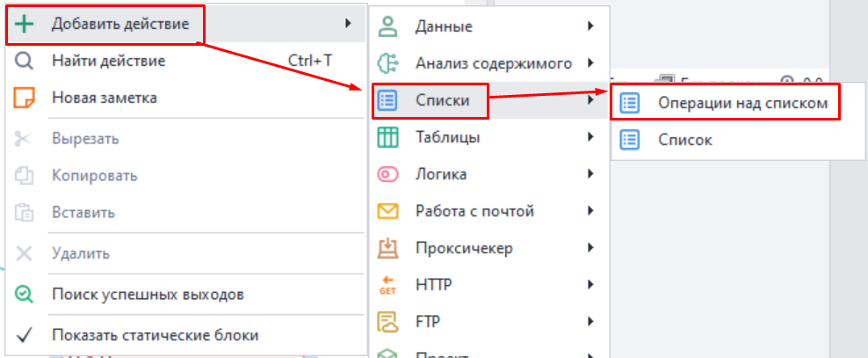868x358 pixels.
Task: Select Поиск успешных выходов entry
Action: [185, 294]
